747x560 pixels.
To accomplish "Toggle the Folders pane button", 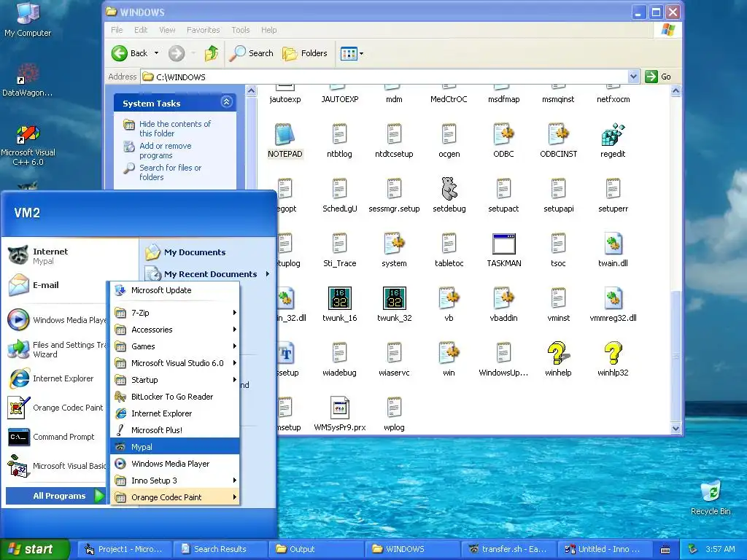I will [x=304, y=53].
